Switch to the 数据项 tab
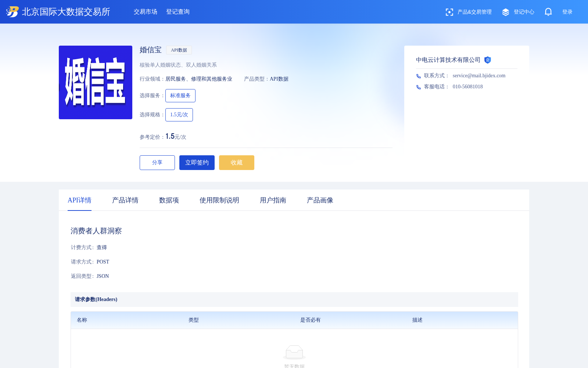Viewport: 588px width, 368px height. pos(169,200)
